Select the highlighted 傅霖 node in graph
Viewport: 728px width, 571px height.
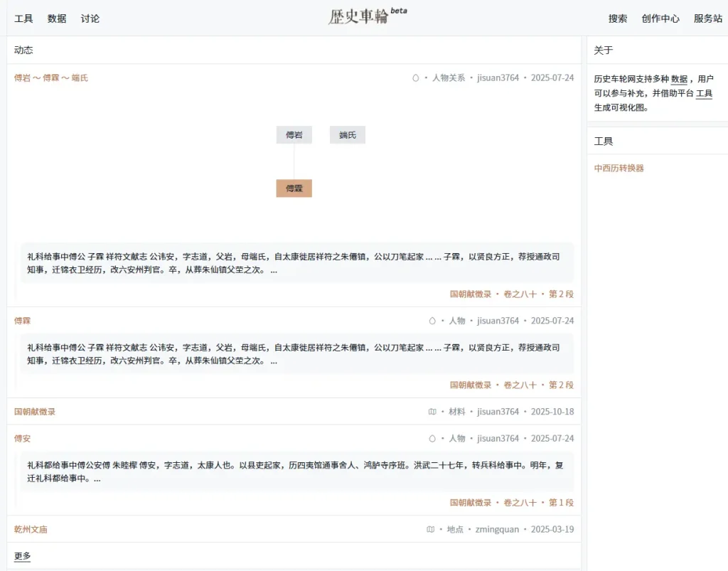coord(294,188)
